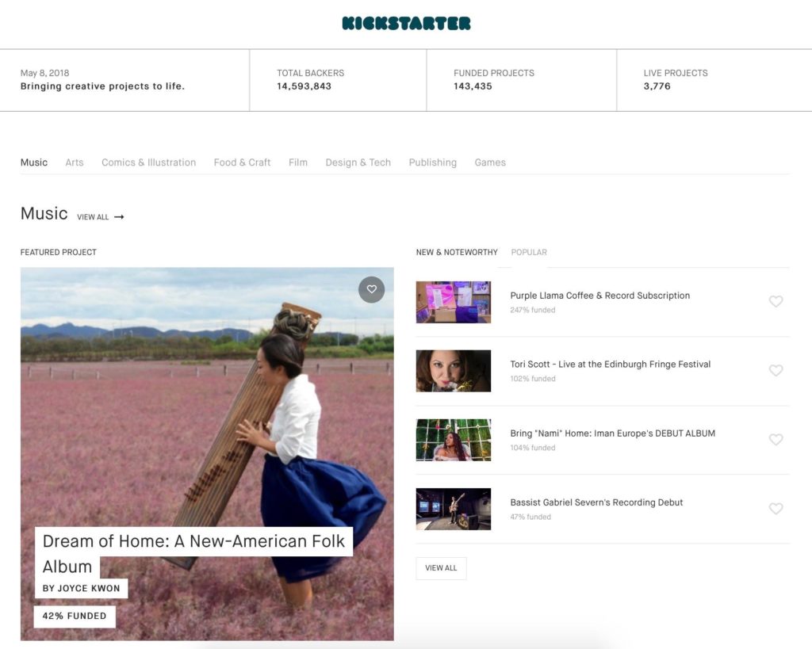Screen dimensions: 812x649
Task: Favorite Bring "Nami" Home project heart
Action: click(776, 439)
